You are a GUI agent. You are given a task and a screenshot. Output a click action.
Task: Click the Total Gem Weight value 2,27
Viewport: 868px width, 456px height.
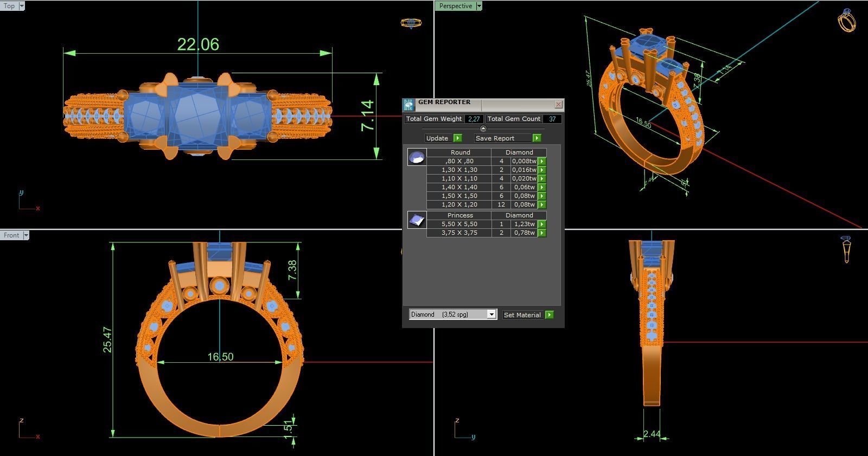click(474, 119)
